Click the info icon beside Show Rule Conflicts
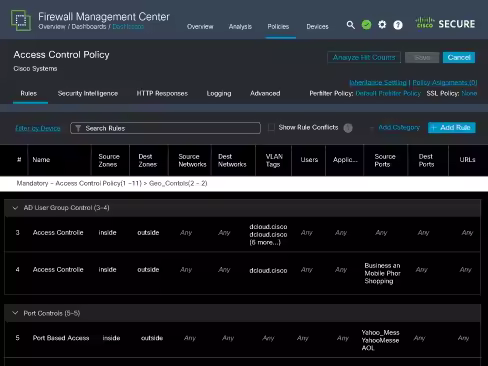Viewport: 488px width, 366px height. click(x=348, y=128)
